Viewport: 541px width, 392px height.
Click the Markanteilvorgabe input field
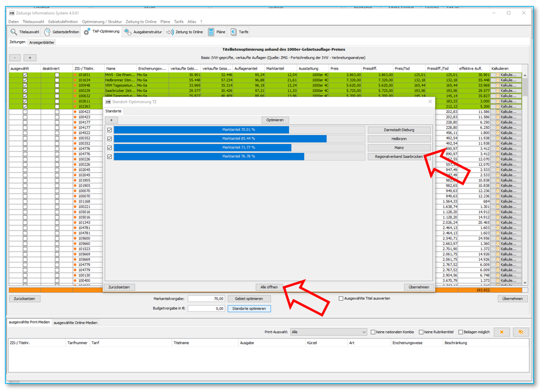(x=206, y=299)
